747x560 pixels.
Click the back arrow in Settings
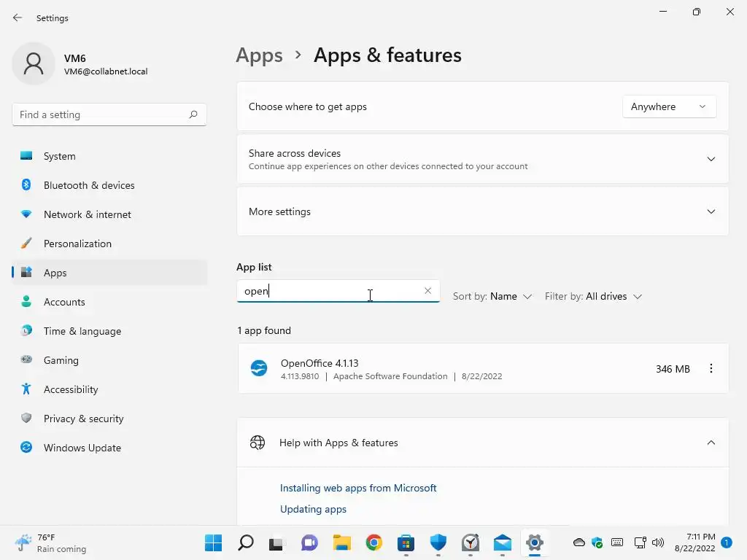(18, 17)
